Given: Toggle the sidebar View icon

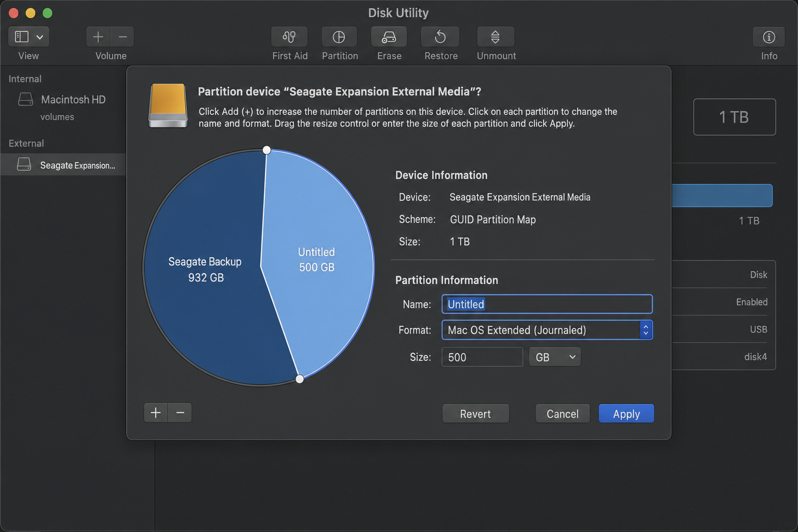Looking at the screenshot, I should click(22, 36).
